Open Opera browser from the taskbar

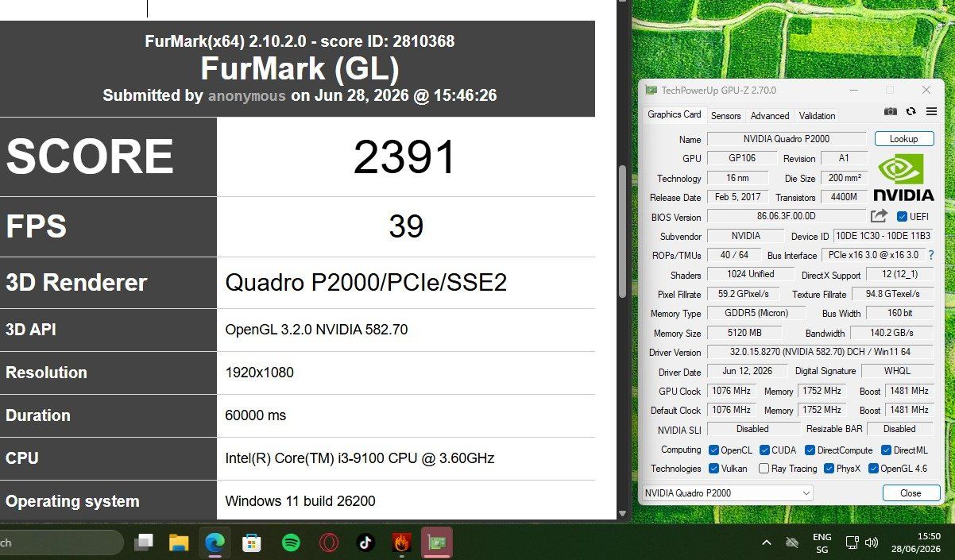click(328, 543)
